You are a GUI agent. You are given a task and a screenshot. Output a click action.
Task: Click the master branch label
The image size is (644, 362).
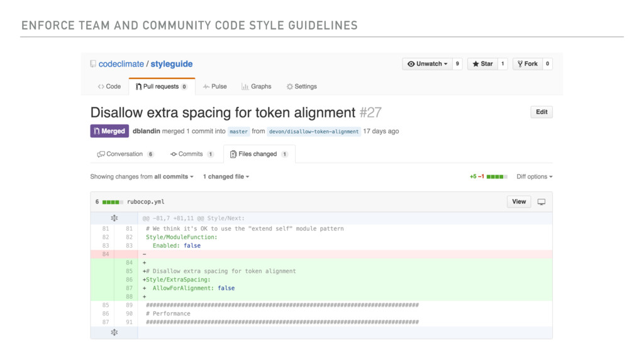click(238, 132)
